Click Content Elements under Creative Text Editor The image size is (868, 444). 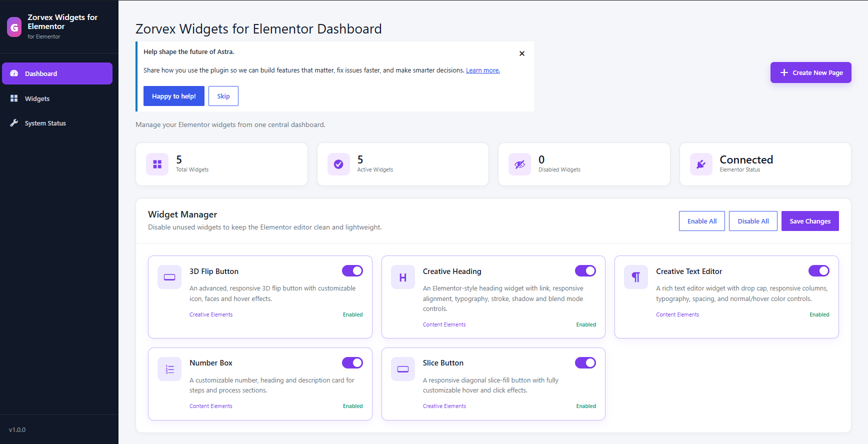coord(677,314)
